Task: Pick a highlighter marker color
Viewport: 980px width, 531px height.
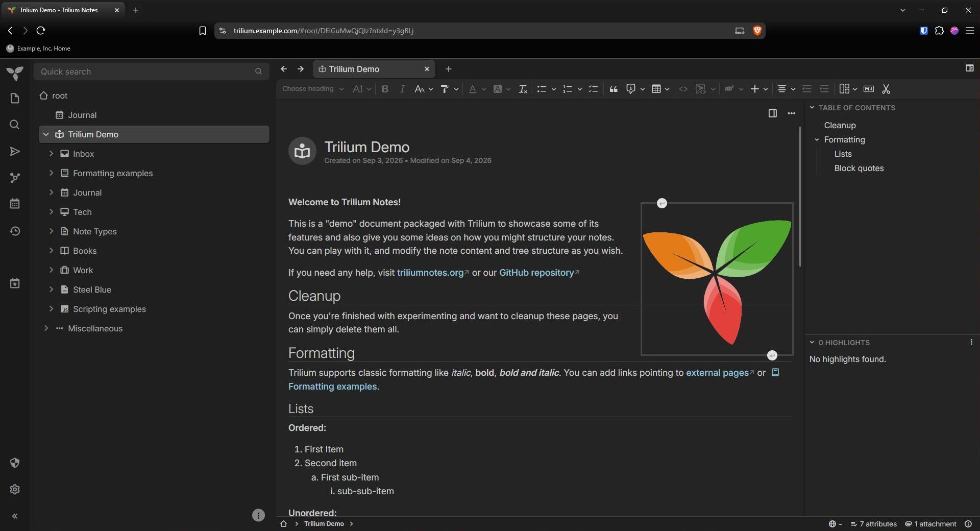Action: point(449,89)
